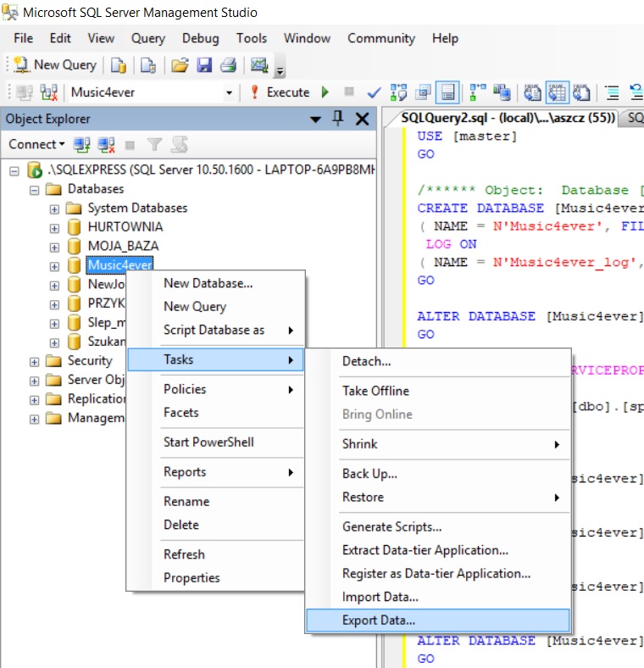Select the MOJA_BAZA database in tree
This screenshot has height=668, width=644.
click(123, 246)
